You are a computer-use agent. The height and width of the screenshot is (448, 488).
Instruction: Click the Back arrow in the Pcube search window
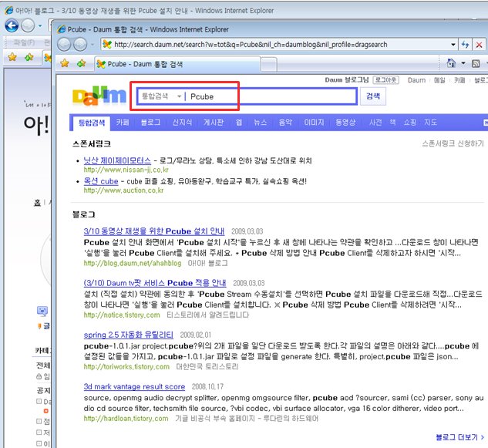64,45
